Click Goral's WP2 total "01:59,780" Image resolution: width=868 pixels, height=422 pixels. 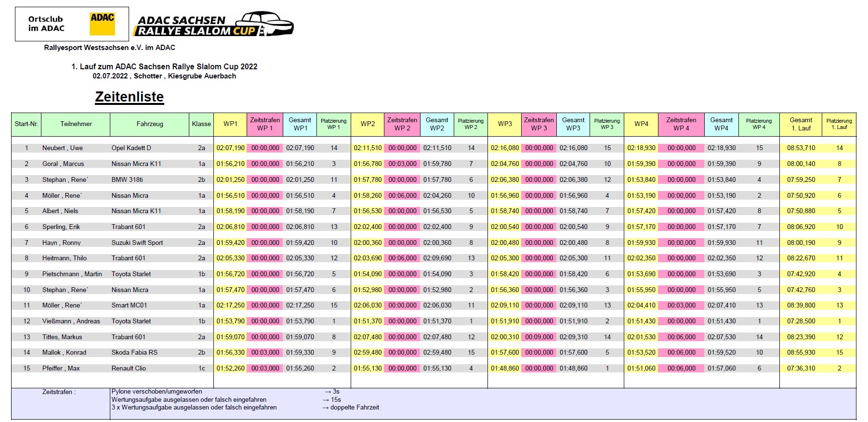pyautogui.click(x=437, y=164)
